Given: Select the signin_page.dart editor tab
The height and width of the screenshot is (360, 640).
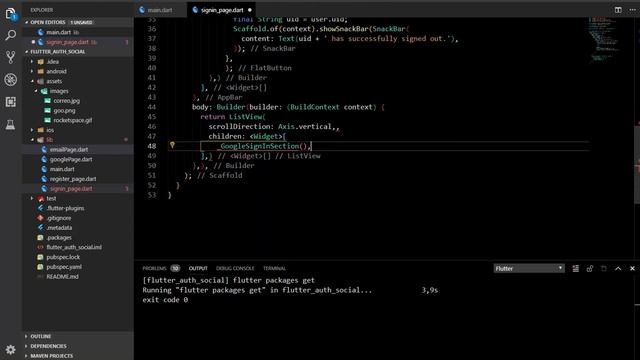Looking at the screenshot, I should coord(222,10).
